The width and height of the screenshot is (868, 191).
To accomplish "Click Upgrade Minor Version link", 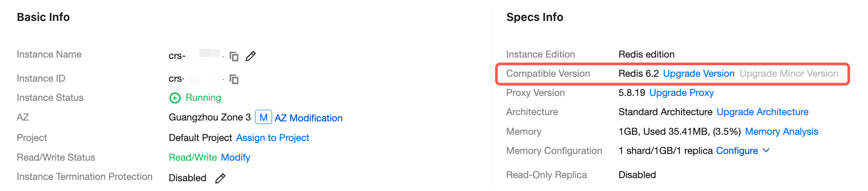I will click(789, 74).
